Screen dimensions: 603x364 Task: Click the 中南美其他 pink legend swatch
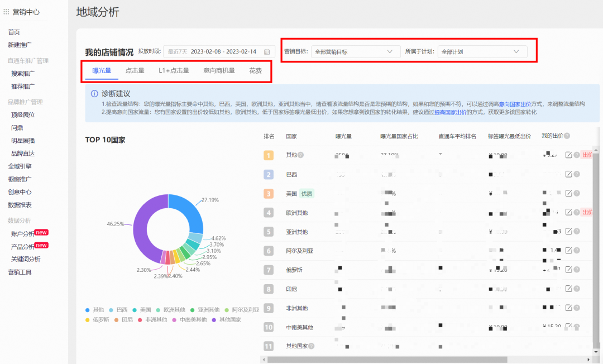point(174,320)
